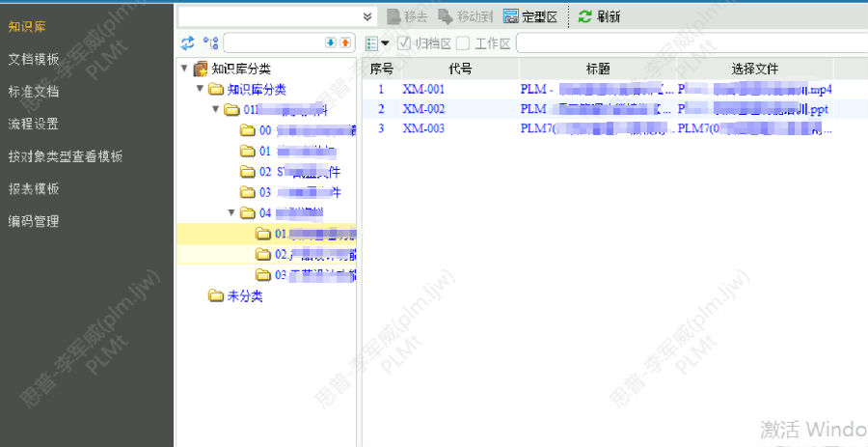The image size is (868, 447).
Task: Focus the top combo box input
Action: (x=269, y=17)
